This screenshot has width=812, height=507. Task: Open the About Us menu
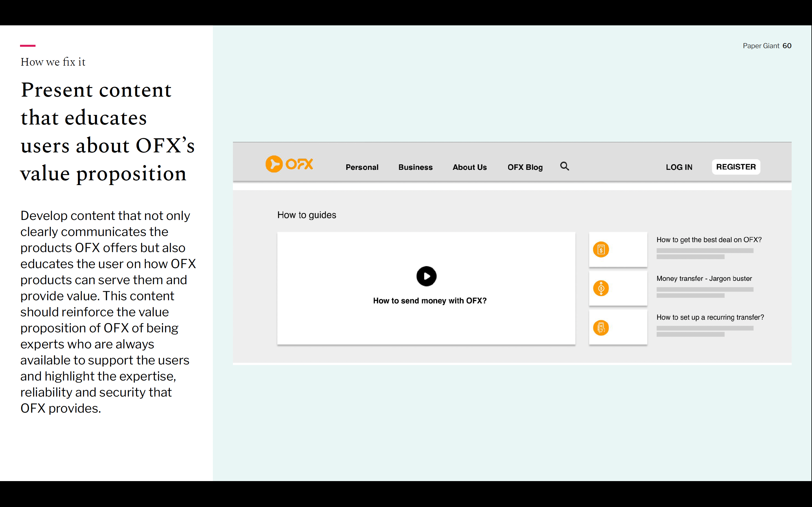469,167
